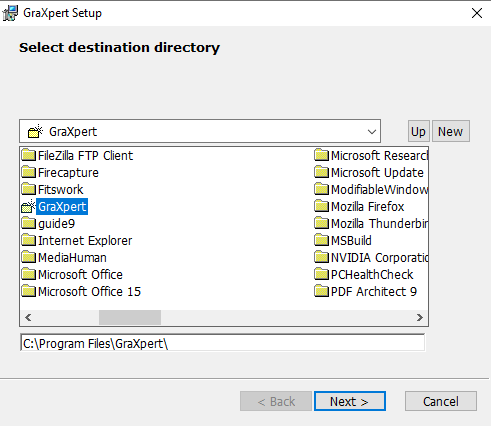Screen dimensions: 491x426
Task: Click the NVIDIA Corporation folder icon
Action: click(322, 257)
